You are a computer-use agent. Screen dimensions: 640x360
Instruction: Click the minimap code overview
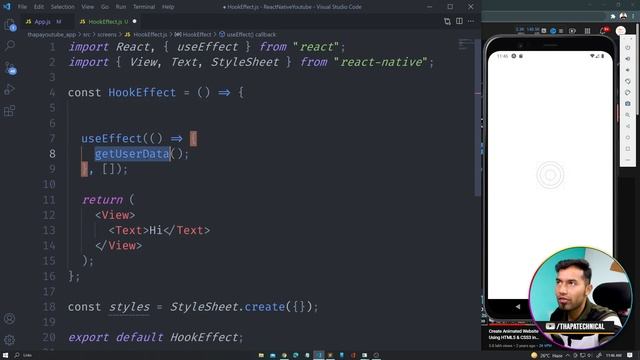[465, 44]
